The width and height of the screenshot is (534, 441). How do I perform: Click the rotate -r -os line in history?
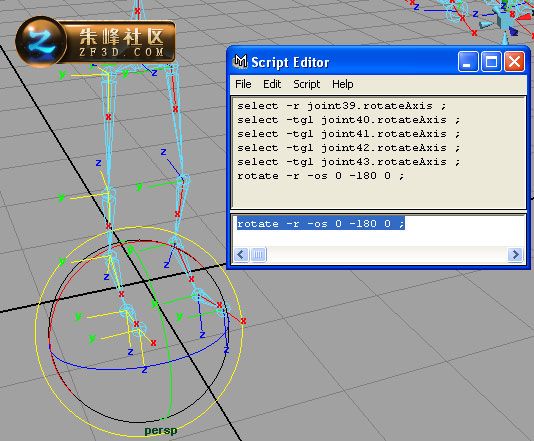(x=320, y=176)
